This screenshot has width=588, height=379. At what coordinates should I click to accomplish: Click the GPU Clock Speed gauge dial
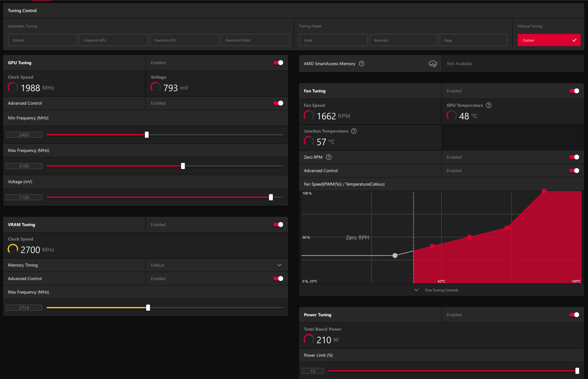pyautogui.click(x=13, y=87)
